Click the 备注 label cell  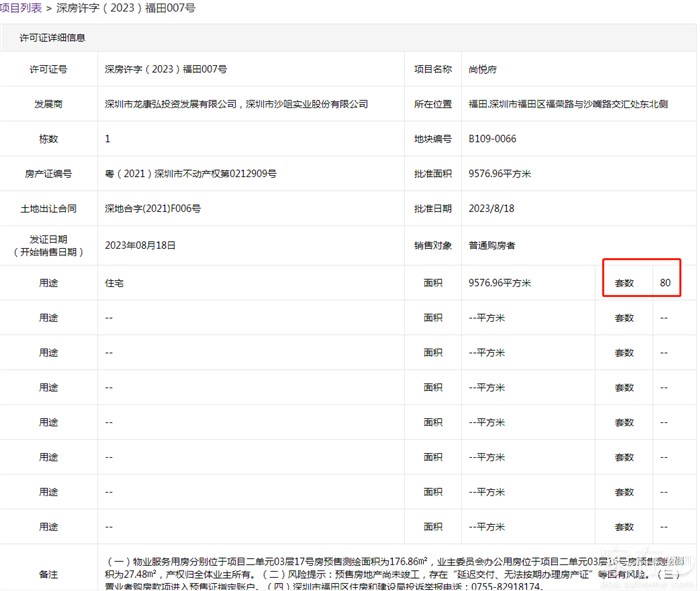48,575
